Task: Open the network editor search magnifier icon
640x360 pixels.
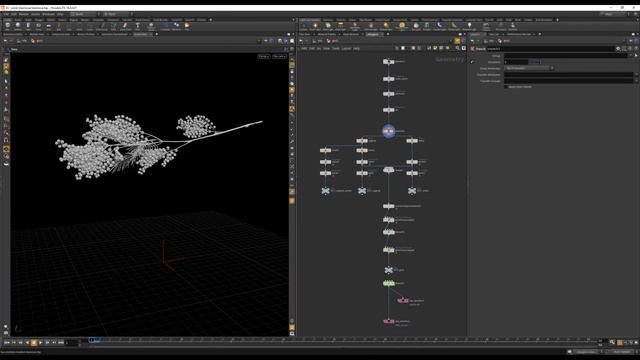Action: [458, 48]
